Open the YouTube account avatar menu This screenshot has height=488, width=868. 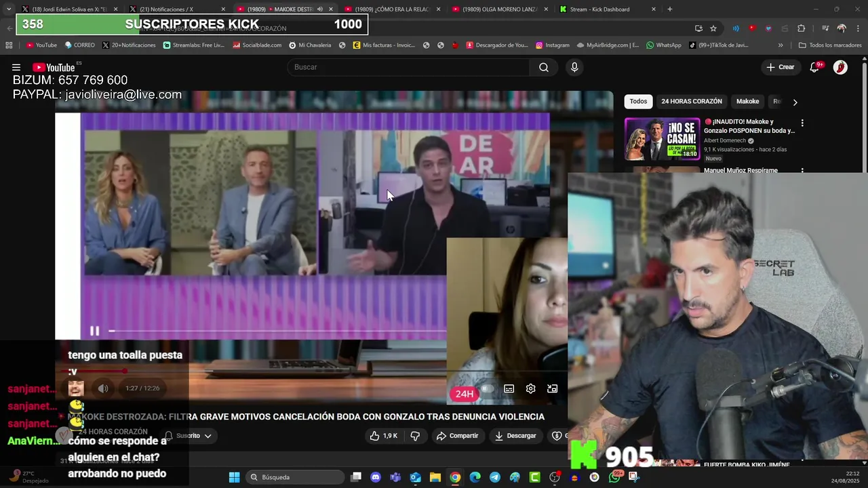840,67
